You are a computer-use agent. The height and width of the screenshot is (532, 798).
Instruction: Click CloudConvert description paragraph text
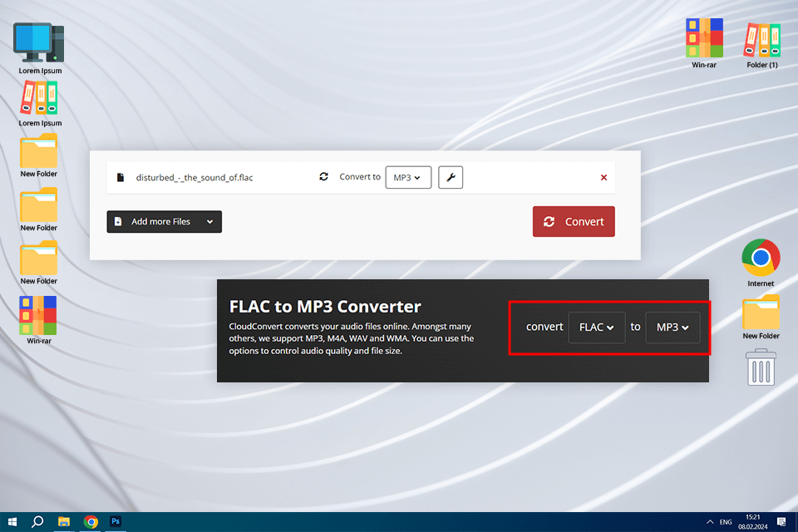351,338
